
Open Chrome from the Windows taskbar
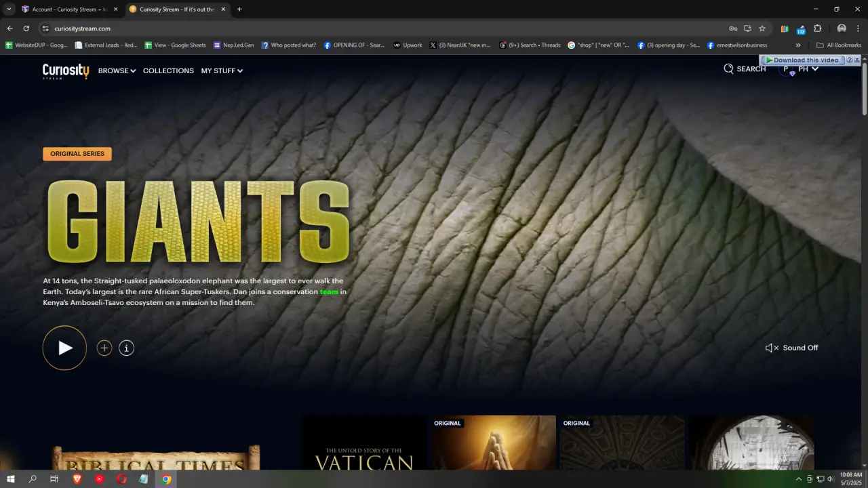(x=166, y=479)
